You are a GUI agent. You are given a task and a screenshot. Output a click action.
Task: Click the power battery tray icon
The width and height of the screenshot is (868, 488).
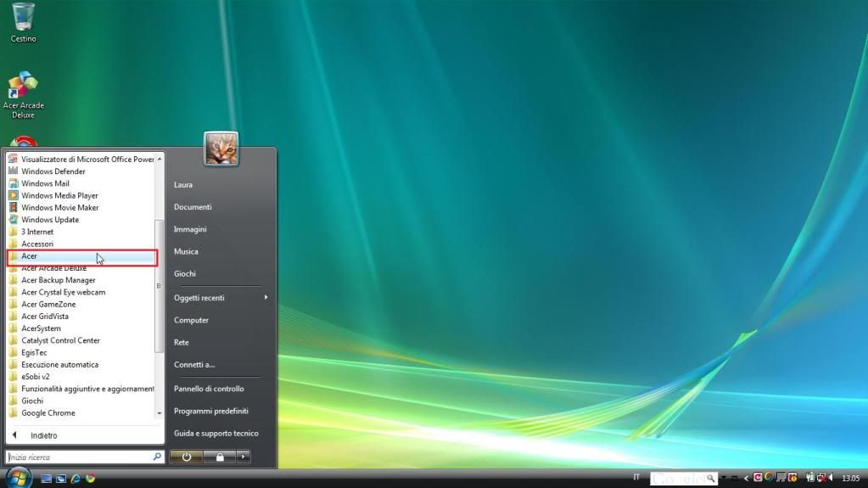click(810, 478)
